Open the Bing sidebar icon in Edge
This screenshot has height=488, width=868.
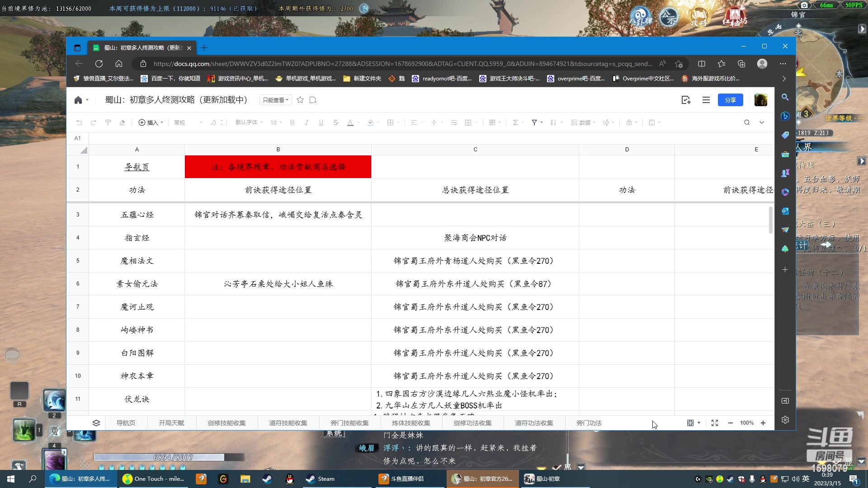(785, 117)
